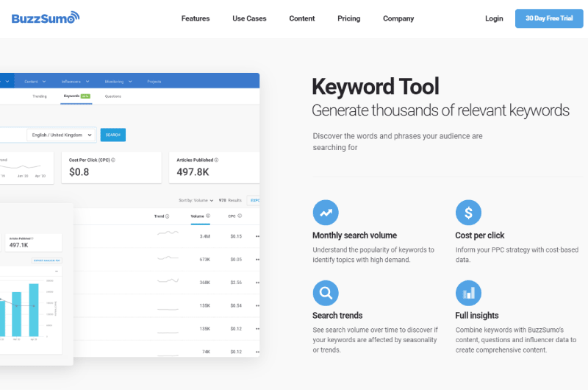This screenshot has width=588, height=390.
Task: Click the Login link
Action: tap(494, 18)
